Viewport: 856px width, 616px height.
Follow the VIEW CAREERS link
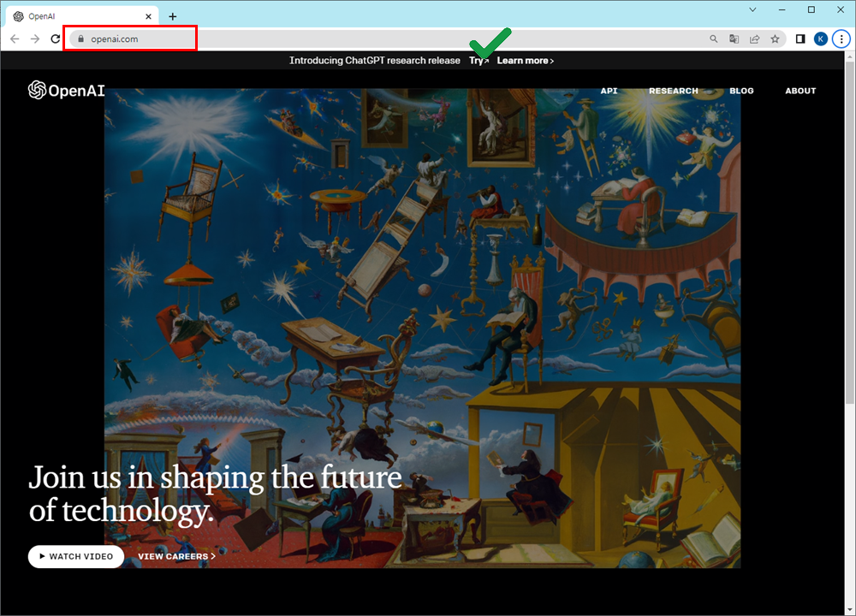point(176,556)
